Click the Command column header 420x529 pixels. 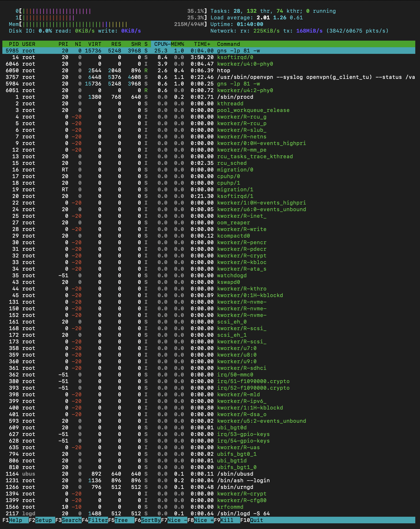click(228, 44)
